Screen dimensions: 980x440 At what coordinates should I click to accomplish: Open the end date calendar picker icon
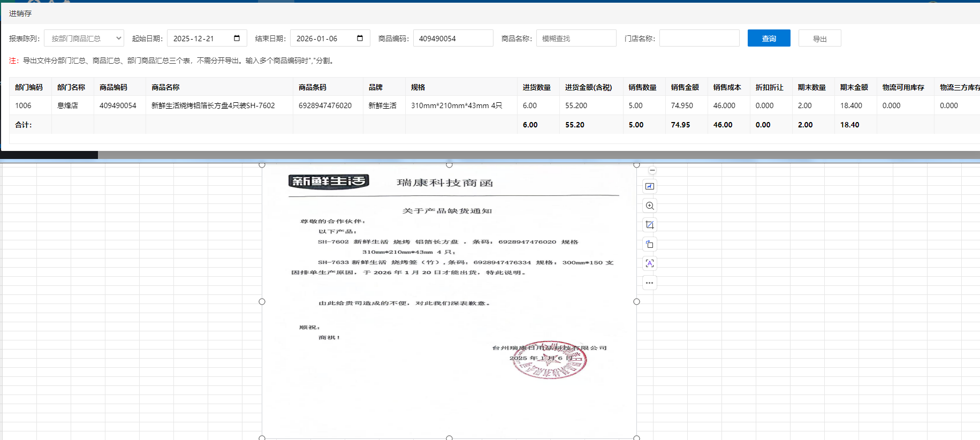(360, 38)
